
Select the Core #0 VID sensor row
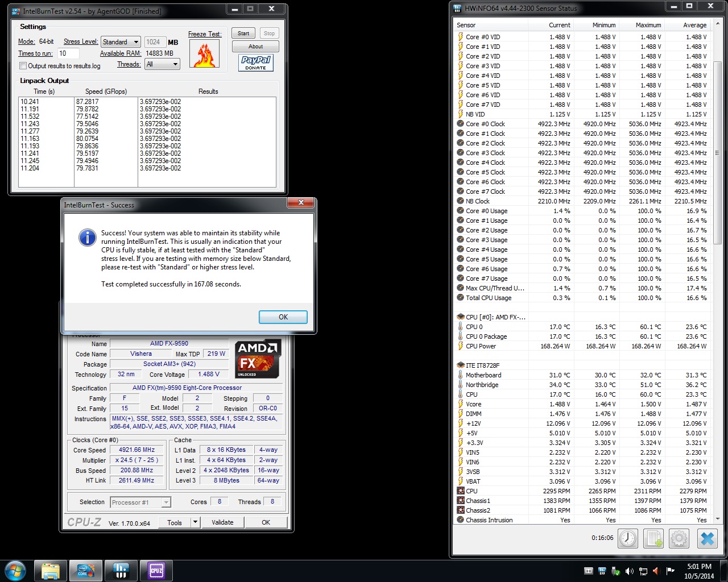coord(582,37)
